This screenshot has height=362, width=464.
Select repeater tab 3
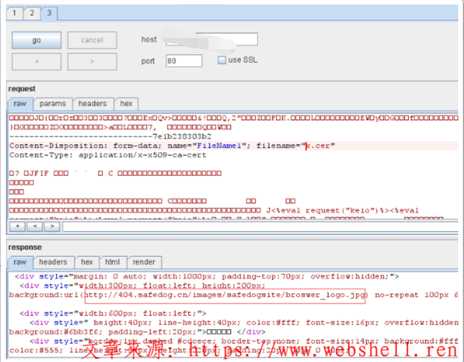(x=49, y=13)
